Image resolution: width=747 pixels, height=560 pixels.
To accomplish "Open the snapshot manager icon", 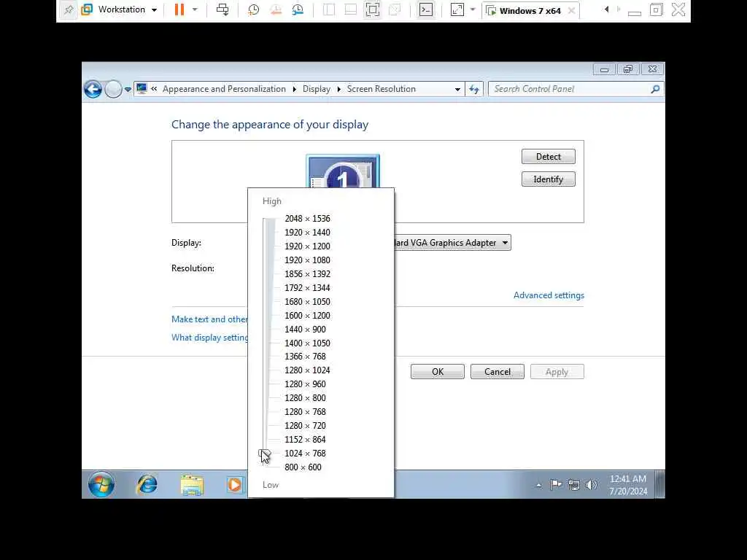I will coord(298,9).
